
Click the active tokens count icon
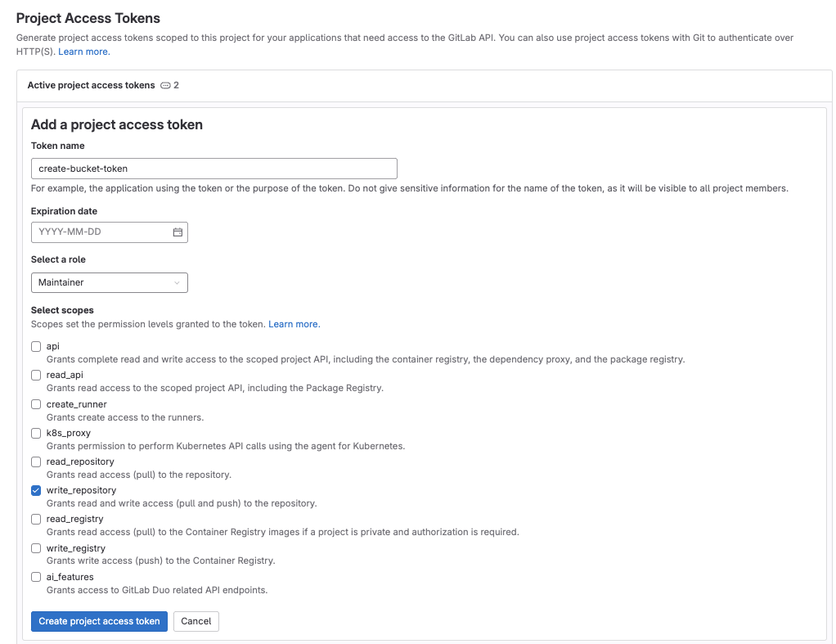point(165,85)
